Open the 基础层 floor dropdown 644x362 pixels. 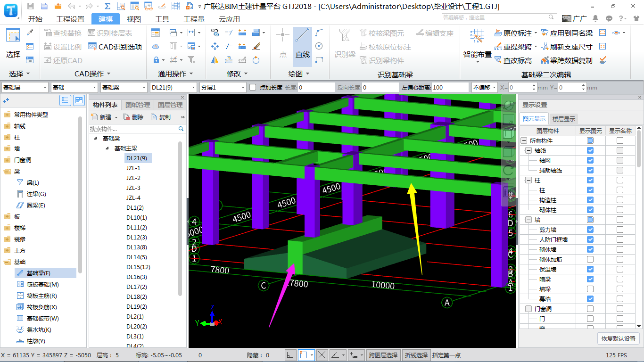pyautogui.click(x=25, y=87)
